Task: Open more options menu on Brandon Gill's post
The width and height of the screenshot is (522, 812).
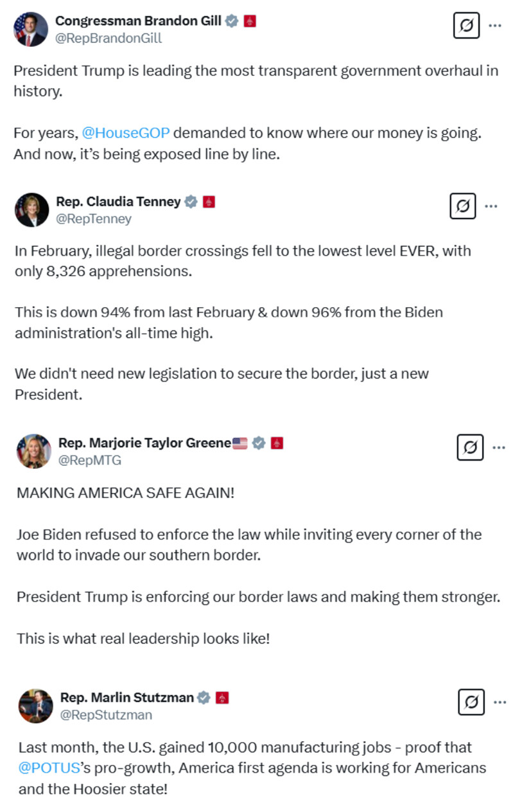Action: pyautogui.click(x=495, y=26)
